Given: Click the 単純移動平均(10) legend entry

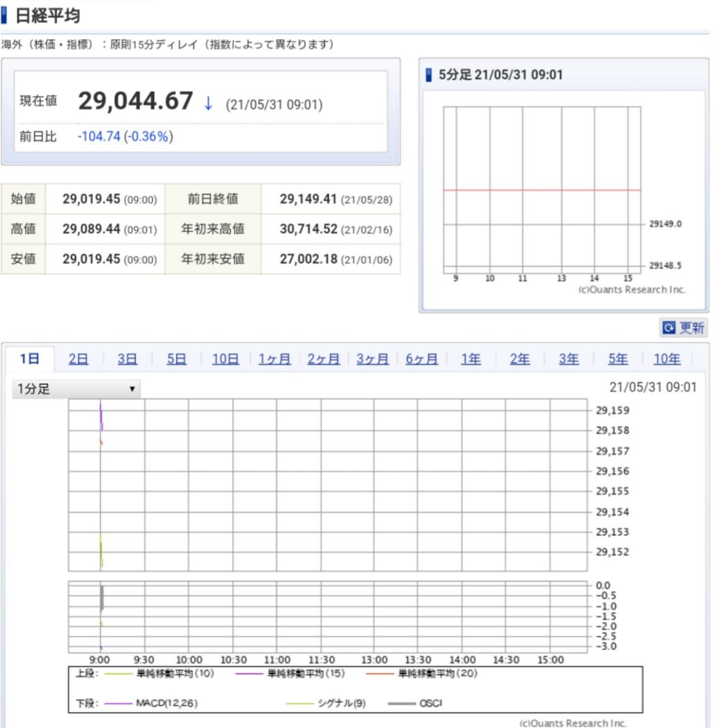Looking at the screenshot, I should point(159,673).
